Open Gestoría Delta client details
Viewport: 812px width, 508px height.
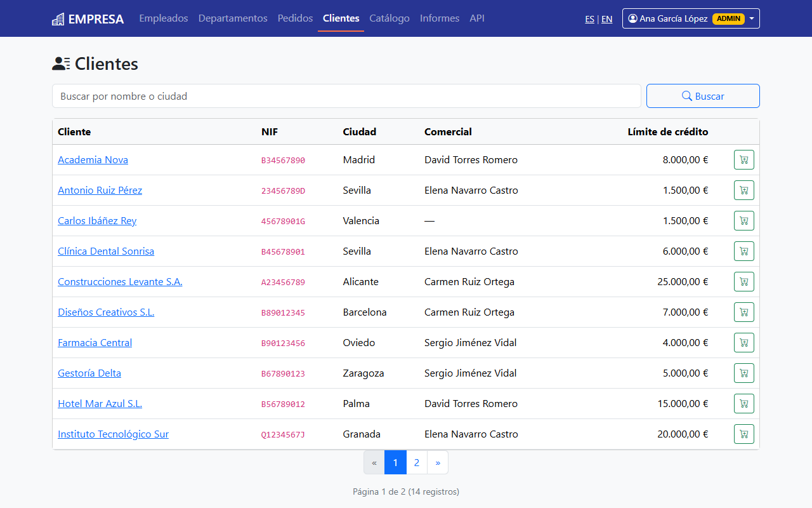(x=89, y=373)
